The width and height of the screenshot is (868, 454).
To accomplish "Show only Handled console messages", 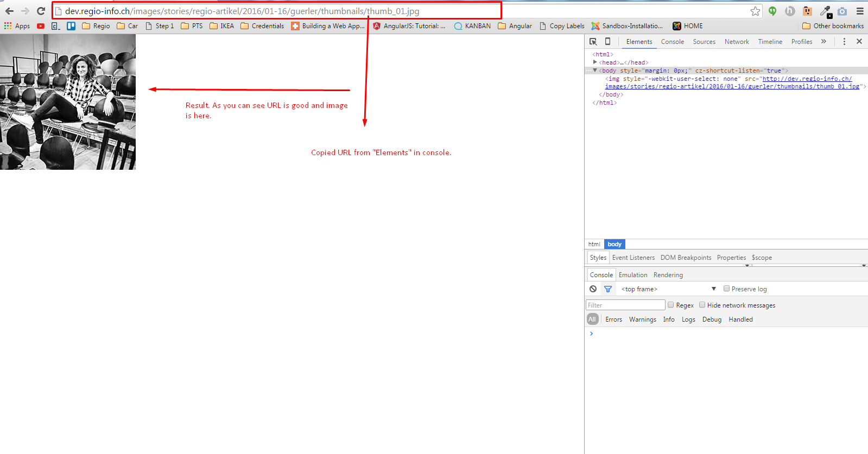I will [740, 319].
